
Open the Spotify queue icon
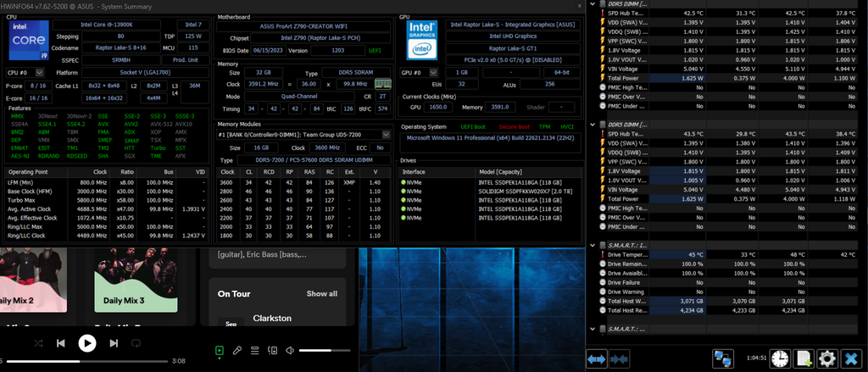(x=254, y=351)
